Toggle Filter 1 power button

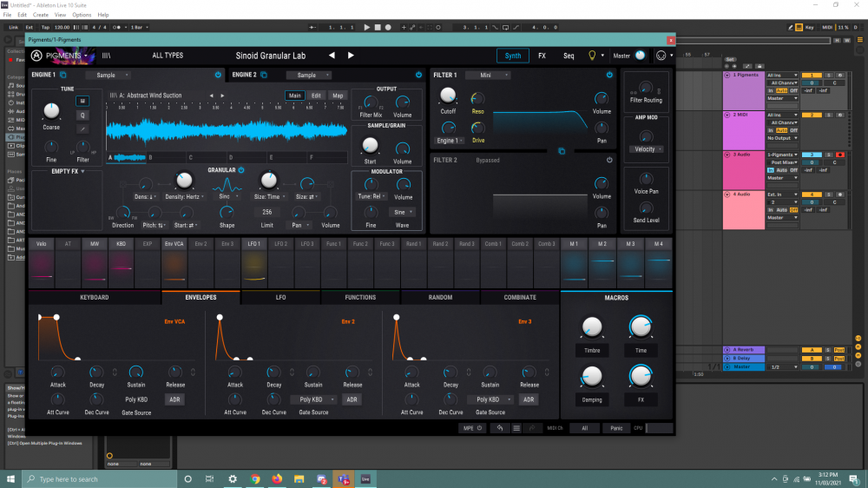(609, 75)
